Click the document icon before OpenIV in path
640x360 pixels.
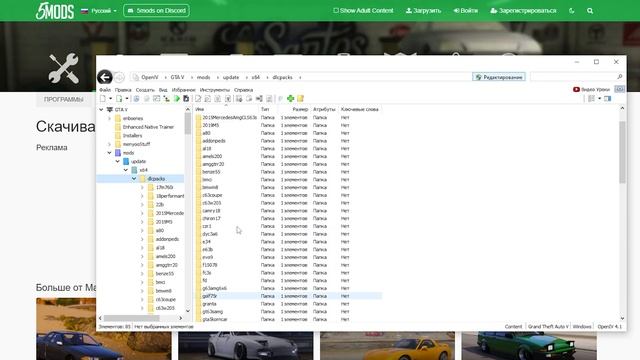pyautogui.click(x=136, y=77)
